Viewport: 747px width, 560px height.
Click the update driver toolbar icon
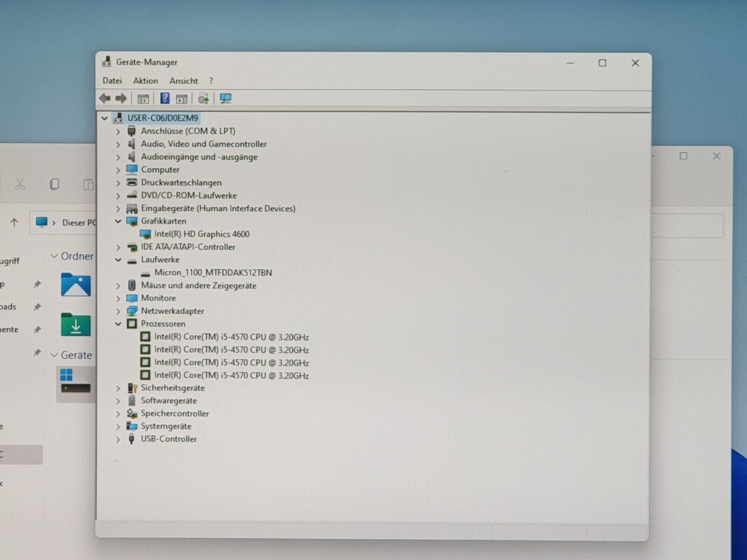[203, 98]
